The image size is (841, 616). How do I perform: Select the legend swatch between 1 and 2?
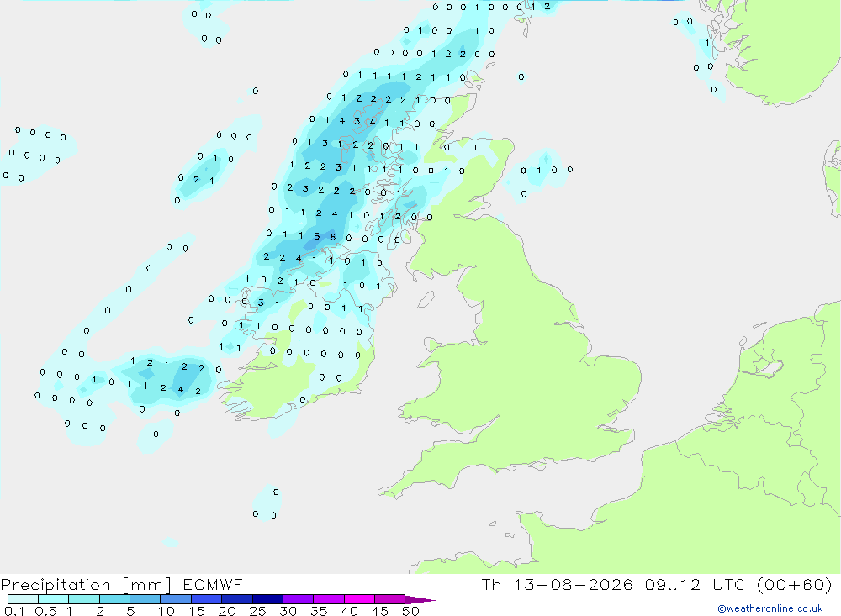pyautogui.click(x=84, y=599)
